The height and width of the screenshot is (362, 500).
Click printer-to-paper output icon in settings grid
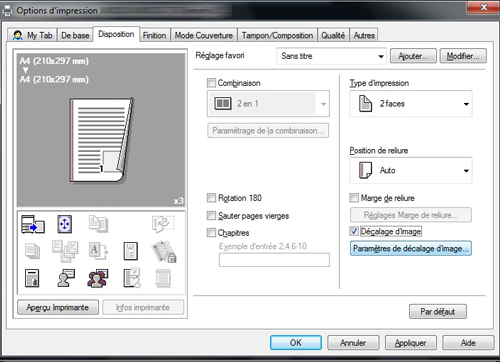(33, 224)
